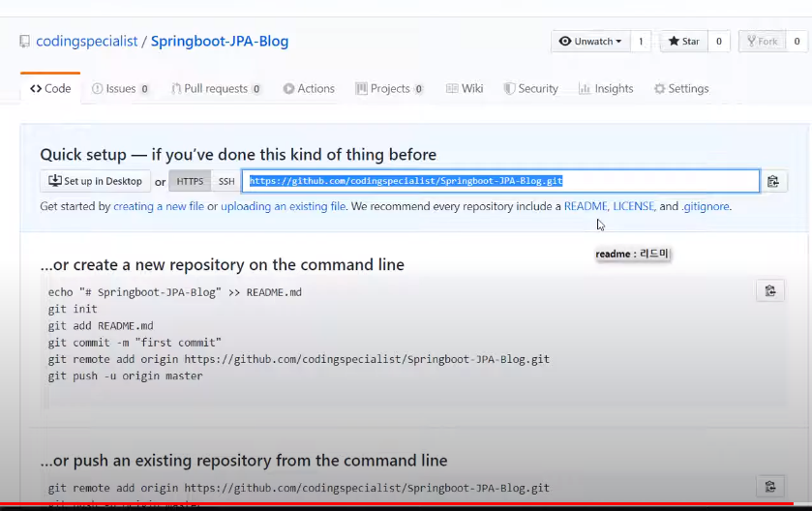Viewport: 812px width, 511px height.
Task: Click the 'git init' command line
Action: click(73, 309)
